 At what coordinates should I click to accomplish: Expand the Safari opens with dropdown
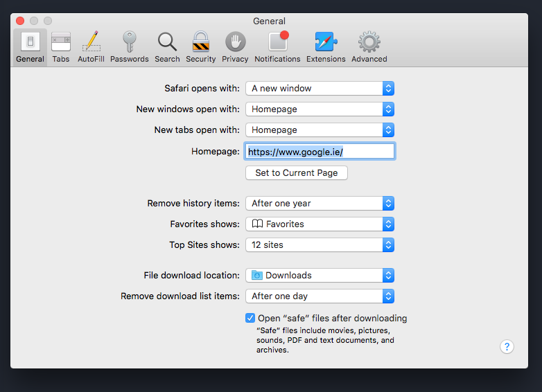coord(320,89)
